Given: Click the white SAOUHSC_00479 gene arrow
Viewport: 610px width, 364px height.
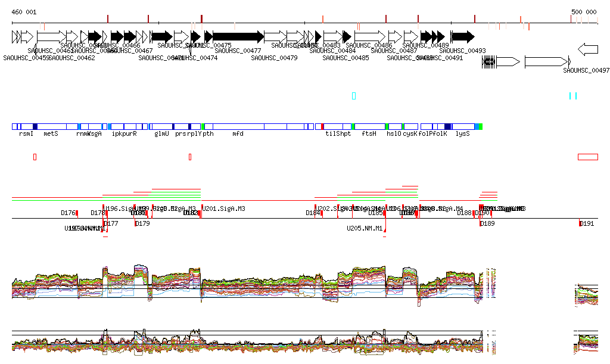Looking at the screenshot, I should click(x=275, y=37).
